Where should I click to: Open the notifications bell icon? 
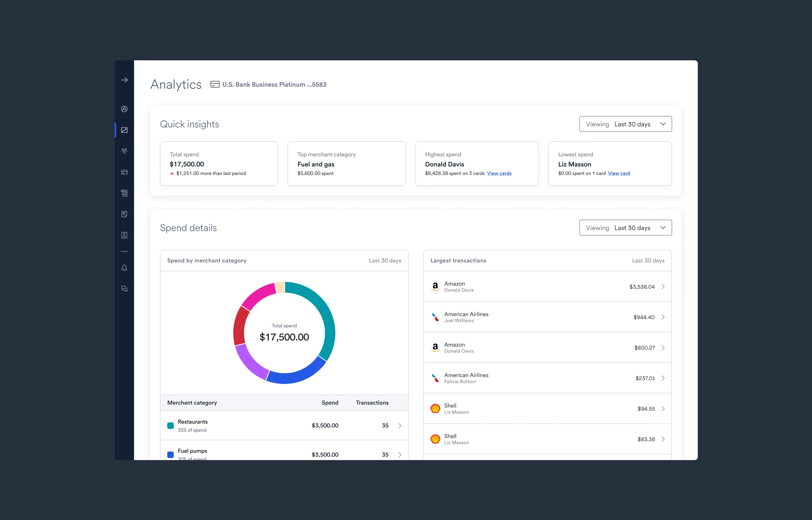point(124,268)
